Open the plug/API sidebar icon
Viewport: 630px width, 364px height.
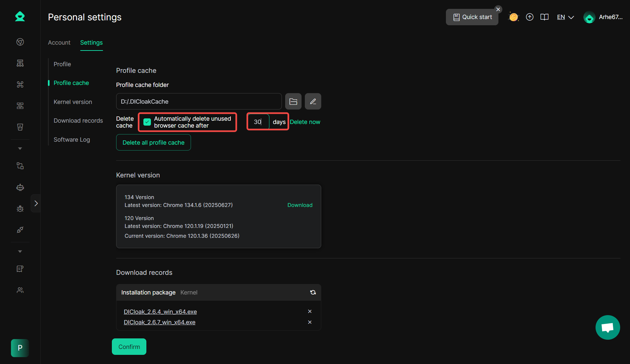click(20, 230)
